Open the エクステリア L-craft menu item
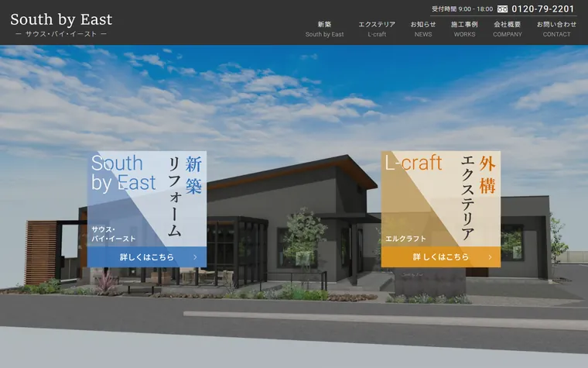 [x=377, y=29]
